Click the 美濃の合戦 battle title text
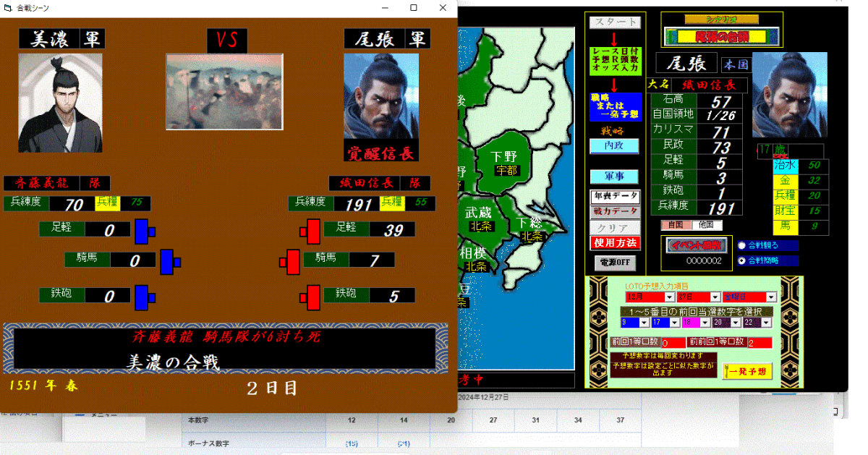 [174, 362]
